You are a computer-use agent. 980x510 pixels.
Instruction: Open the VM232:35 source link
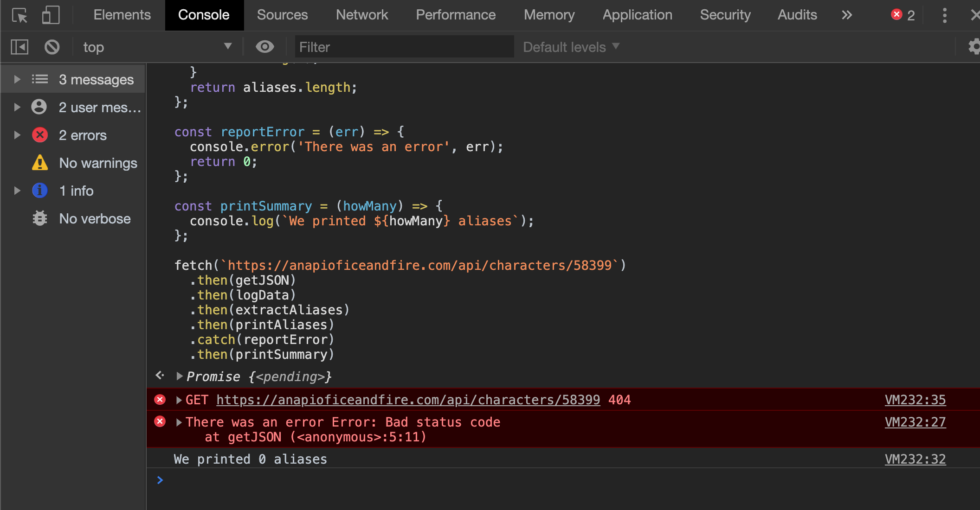915,400
